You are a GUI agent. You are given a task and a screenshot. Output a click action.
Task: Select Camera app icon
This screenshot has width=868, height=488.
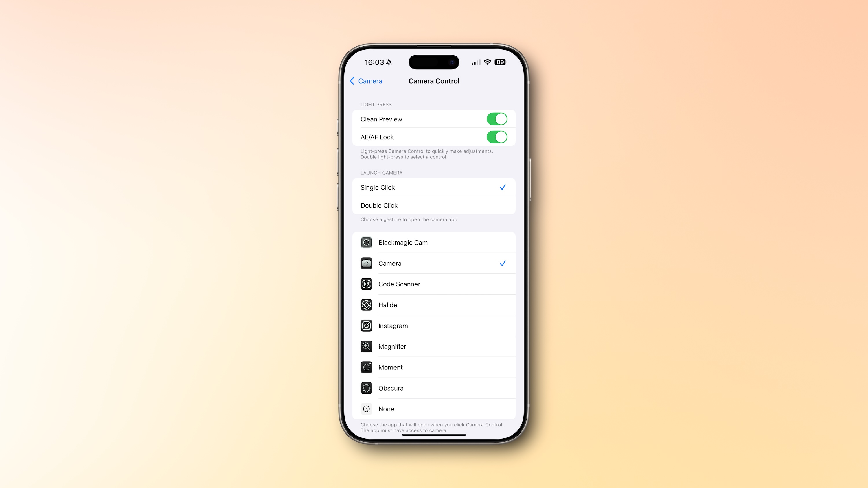pos(366,263)
